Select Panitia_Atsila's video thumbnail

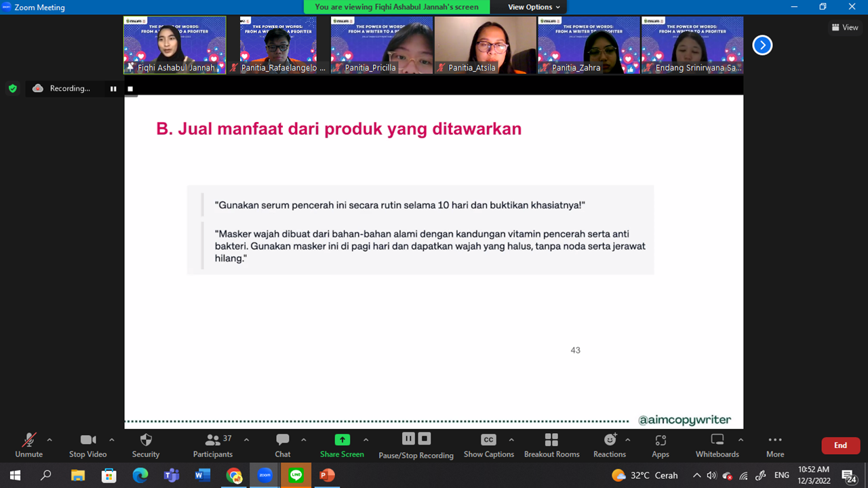click(x=485, y=45)
